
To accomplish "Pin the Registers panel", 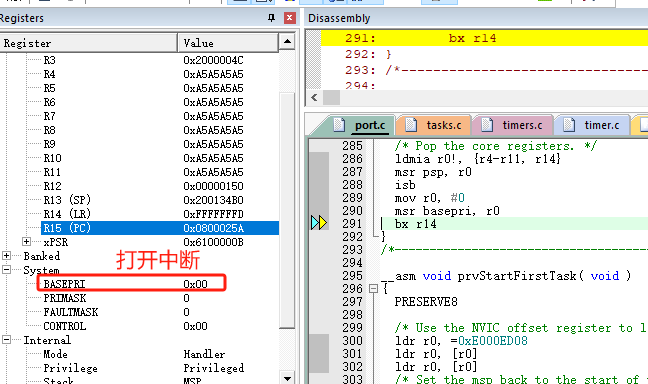I will tap(271, 18).
